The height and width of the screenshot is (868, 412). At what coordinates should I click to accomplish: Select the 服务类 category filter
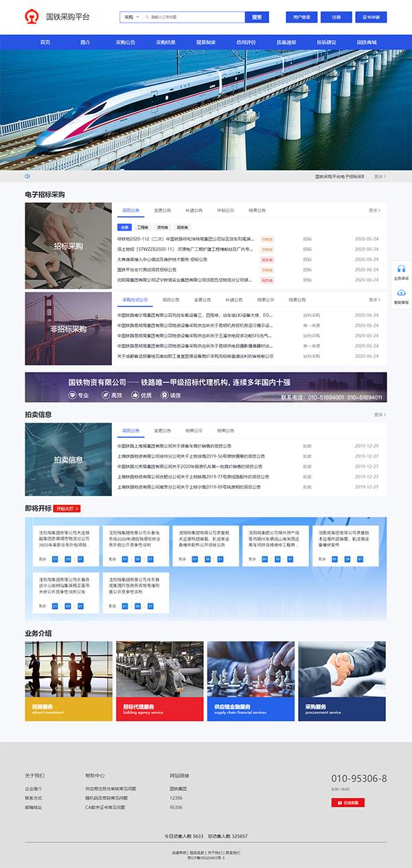[x=183, y=226]
